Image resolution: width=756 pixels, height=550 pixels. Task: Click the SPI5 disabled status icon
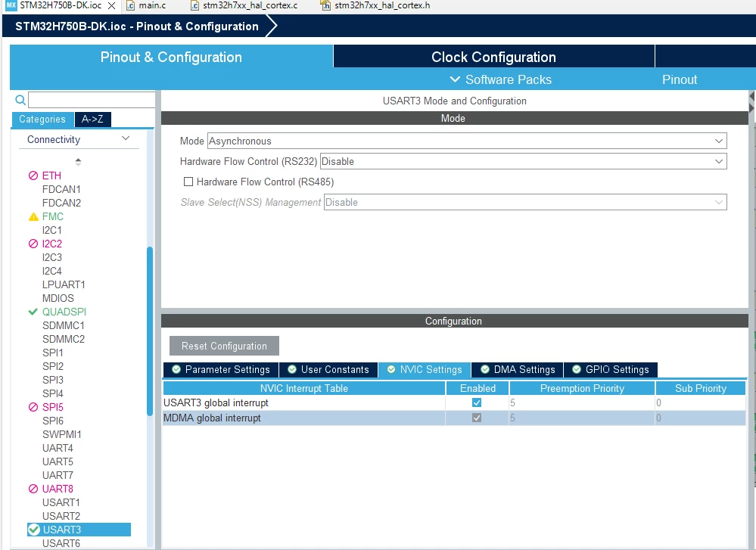pyautogui.click(x=33, y=407)
